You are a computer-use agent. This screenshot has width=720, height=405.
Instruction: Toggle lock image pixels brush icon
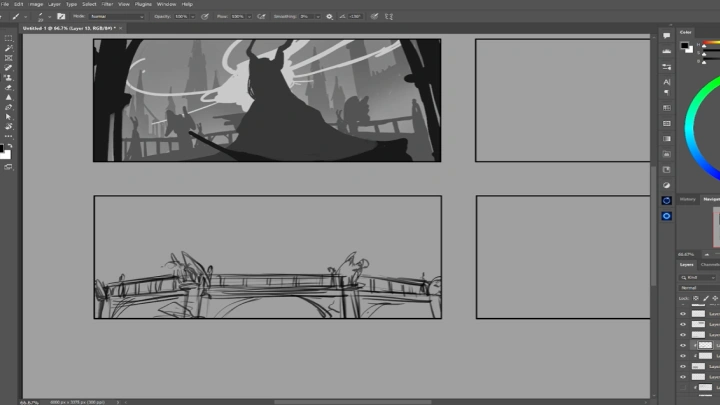pyautogui.click(x=706, y=298)
